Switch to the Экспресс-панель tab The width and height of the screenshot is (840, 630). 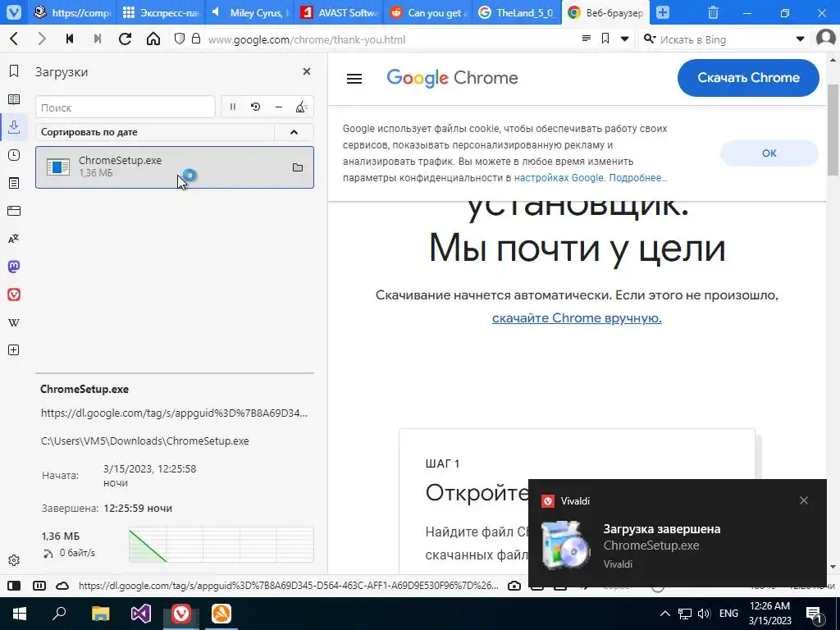(x=160, y=12)
